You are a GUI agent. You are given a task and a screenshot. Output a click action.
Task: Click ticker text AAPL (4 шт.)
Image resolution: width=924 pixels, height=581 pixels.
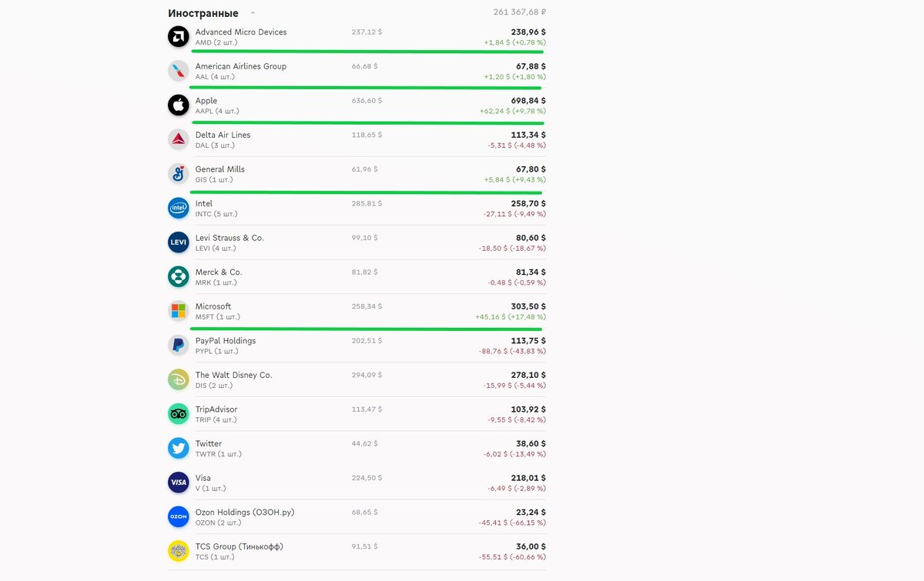(217, 112)
